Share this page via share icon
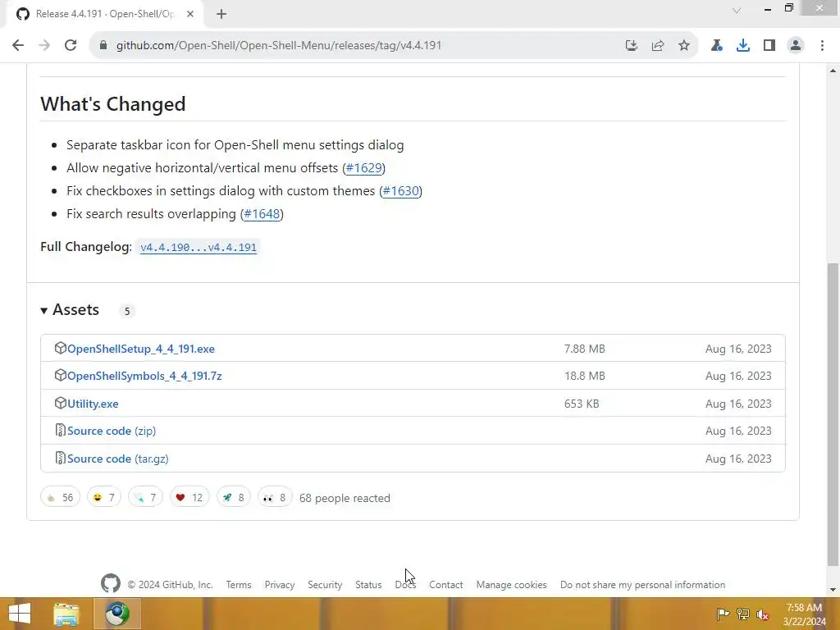 (657, 46)
